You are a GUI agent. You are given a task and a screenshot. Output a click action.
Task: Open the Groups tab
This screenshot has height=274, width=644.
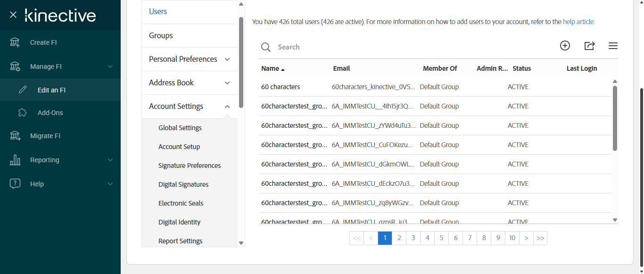pyautogui.click(x=161, y=35)
